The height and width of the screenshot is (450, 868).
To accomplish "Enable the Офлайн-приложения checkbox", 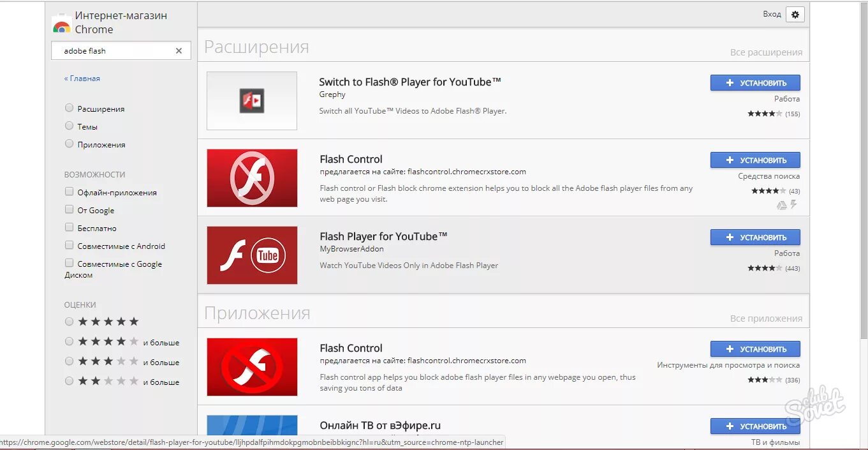I will pyautogui.click(x=69, y=191).
